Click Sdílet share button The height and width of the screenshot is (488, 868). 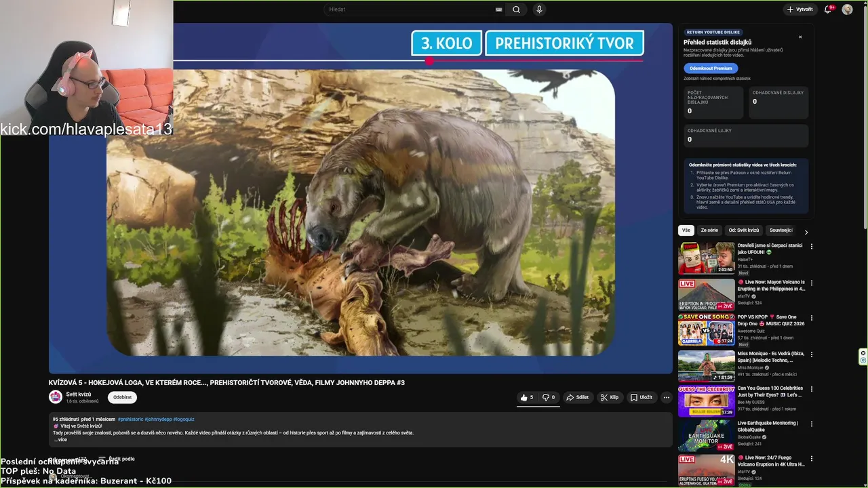(x=578, y=398)
